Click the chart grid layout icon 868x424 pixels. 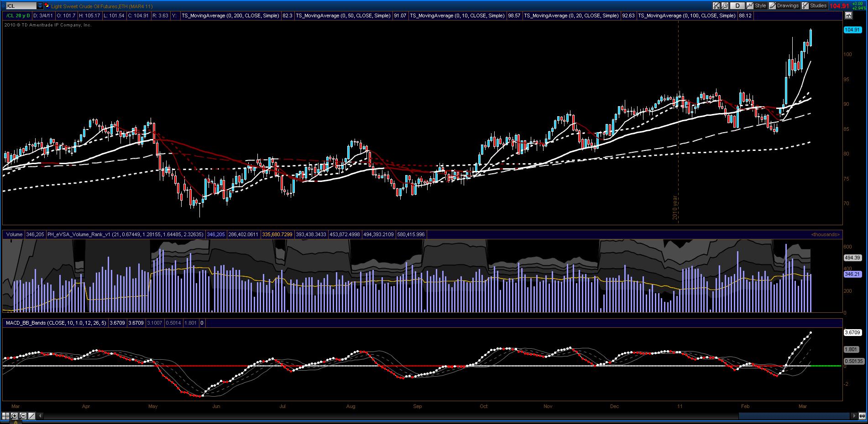[5, 416]
